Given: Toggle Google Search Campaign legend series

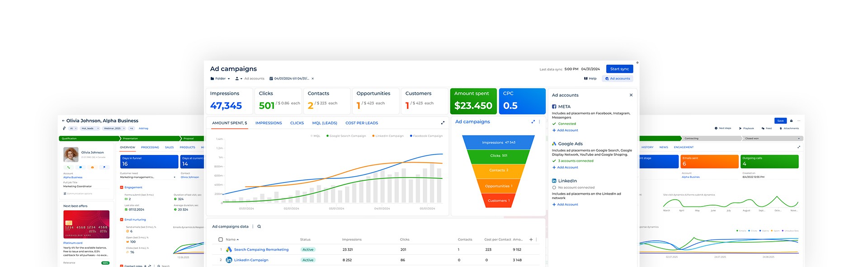Looking at the screenshot, I should click(x=346, y=136).
